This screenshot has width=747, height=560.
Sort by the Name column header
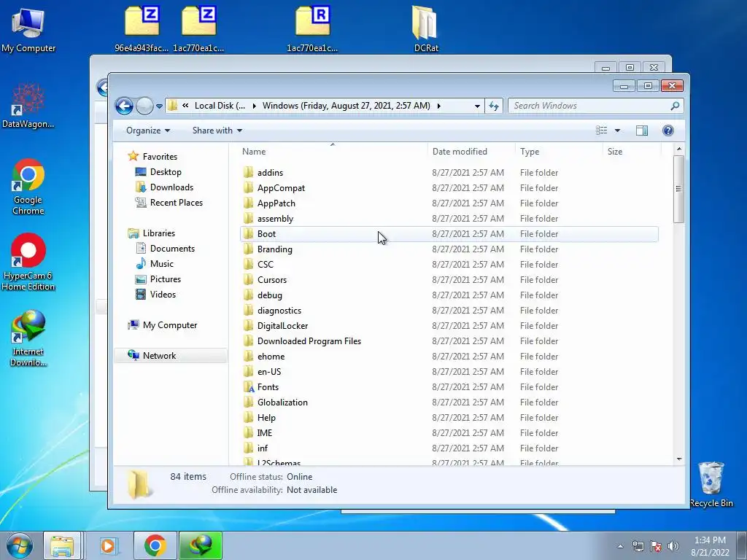[254, 152]
